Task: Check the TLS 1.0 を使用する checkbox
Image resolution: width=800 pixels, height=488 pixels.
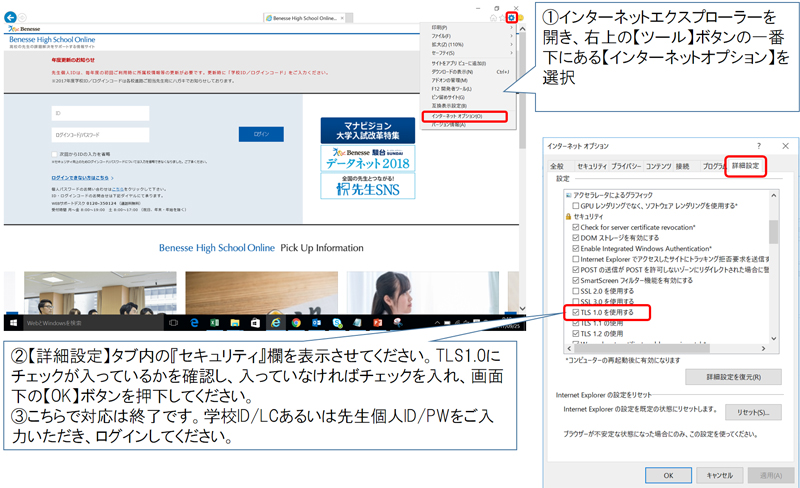Action: [576, 312]
